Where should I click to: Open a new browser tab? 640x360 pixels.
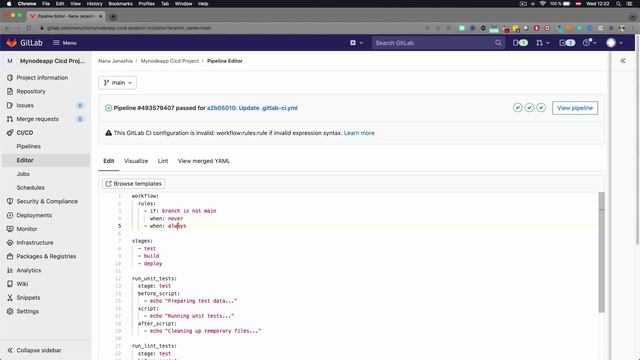(113, 16)
